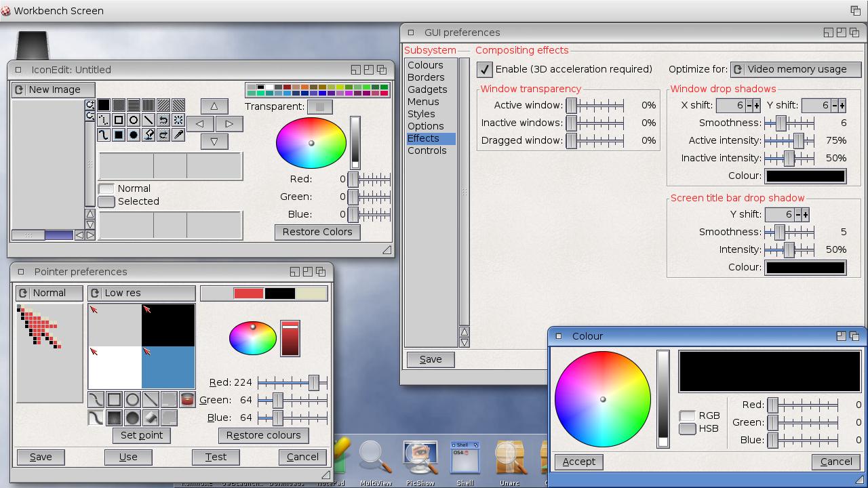
Task: Click the Accept button in Colour window
Action: click(x=579, y=462)
